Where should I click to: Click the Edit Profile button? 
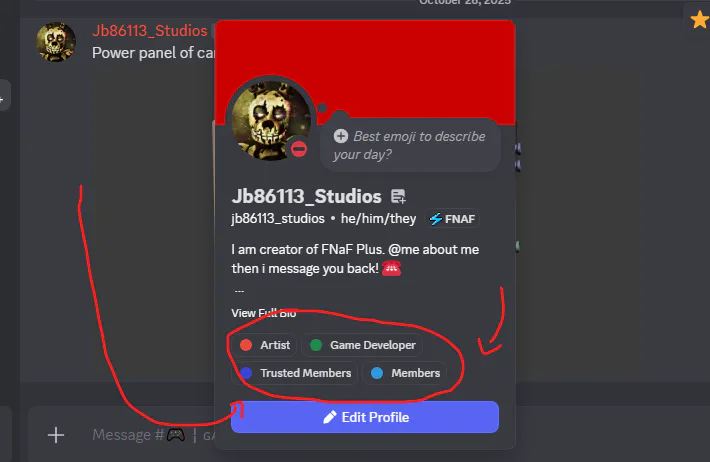[x=365, y=417]
